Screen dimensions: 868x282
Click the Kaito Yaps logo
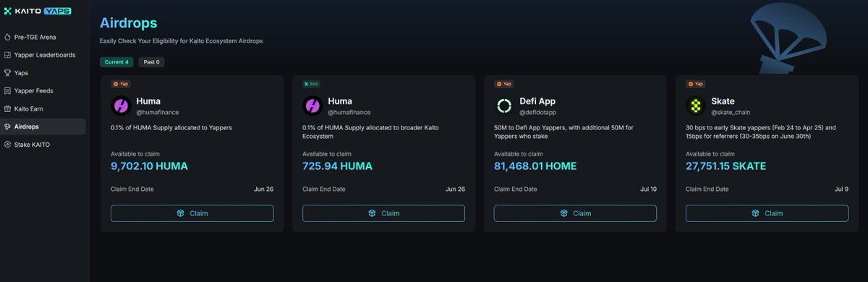click(x=37, y=12)
